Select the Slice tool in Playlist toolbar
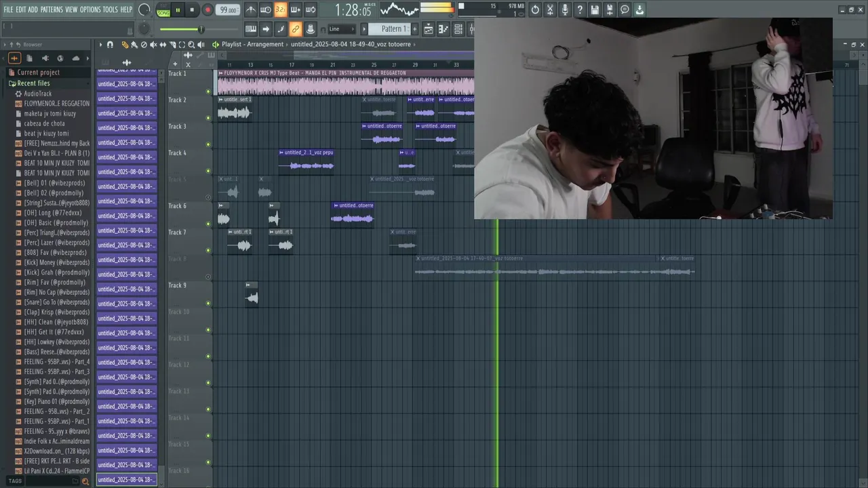 [x=172, y=45]
